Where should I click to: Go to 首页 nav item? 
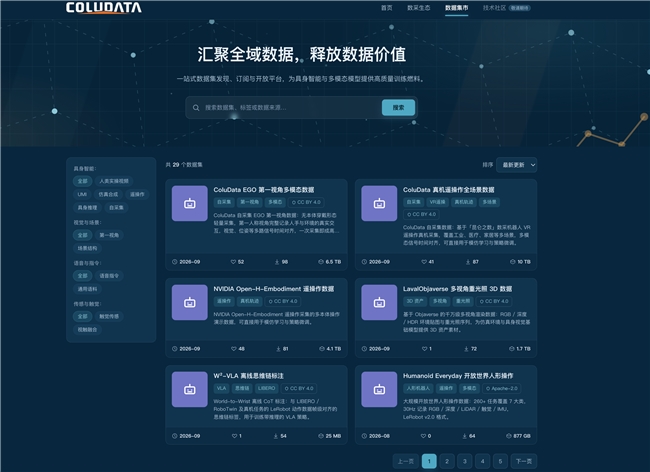coord(387,8)
